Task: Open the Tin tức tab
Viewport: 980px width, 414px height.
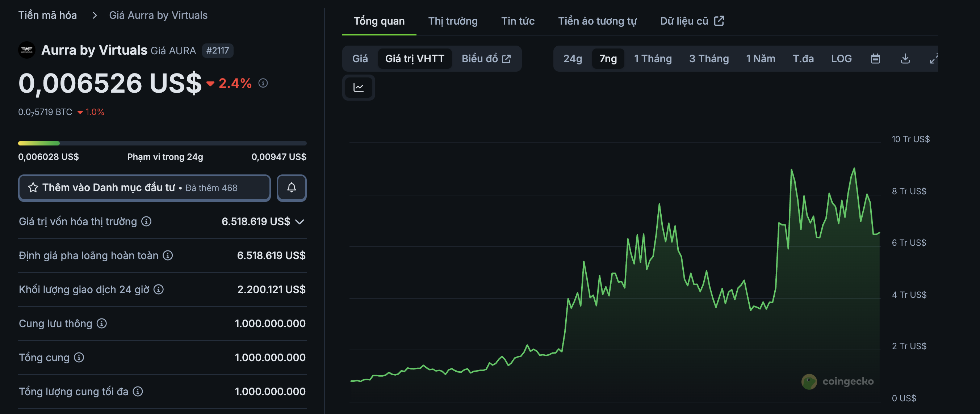Action: pyautogui.click(x=518, y=21)
